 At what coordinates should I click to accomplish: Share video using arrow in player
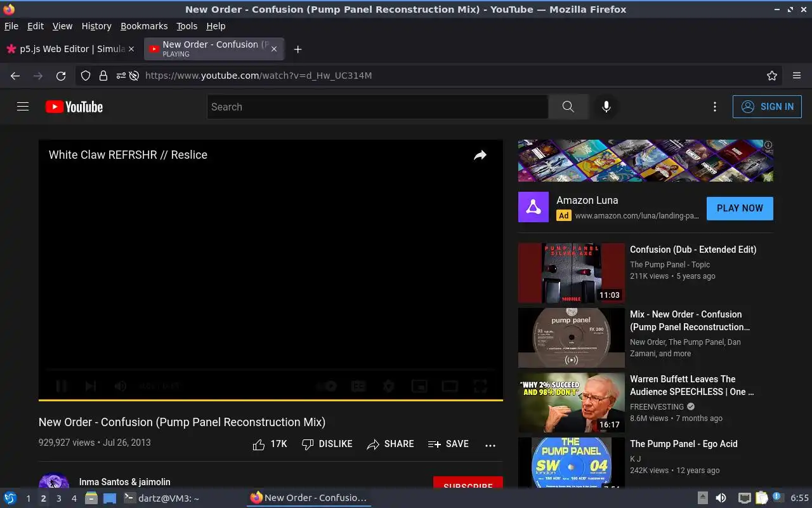[x=480, y=155]
